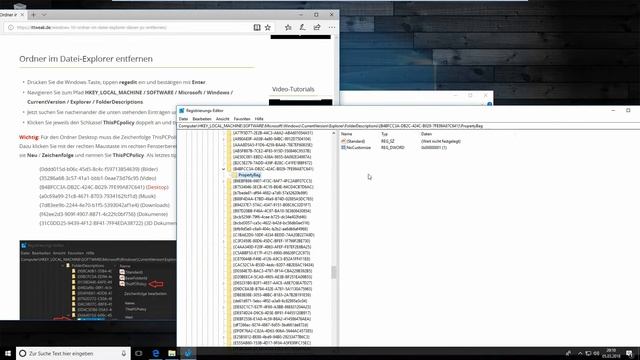Click the (Wert nicht festgelegt) data cell
This screenshot has width=640, height=360.
[441, 141]
